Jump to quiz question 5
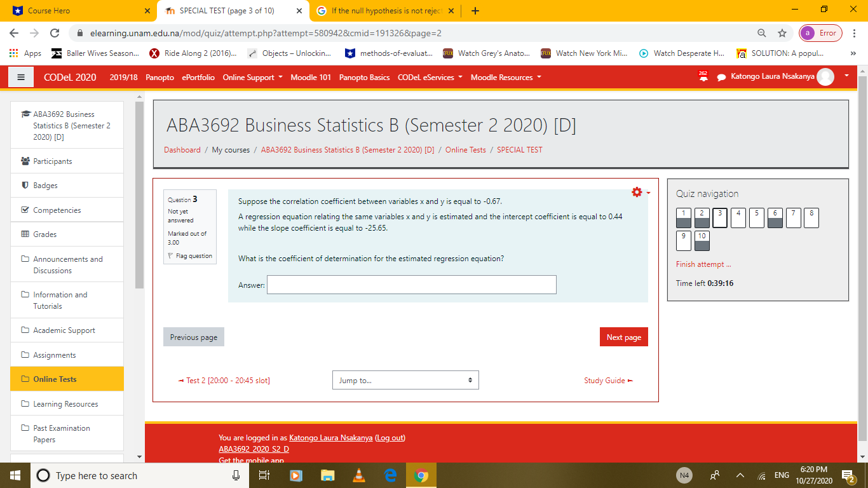This screenshot has height=488, width=868. pyautogui.click(x=757, y=218)
